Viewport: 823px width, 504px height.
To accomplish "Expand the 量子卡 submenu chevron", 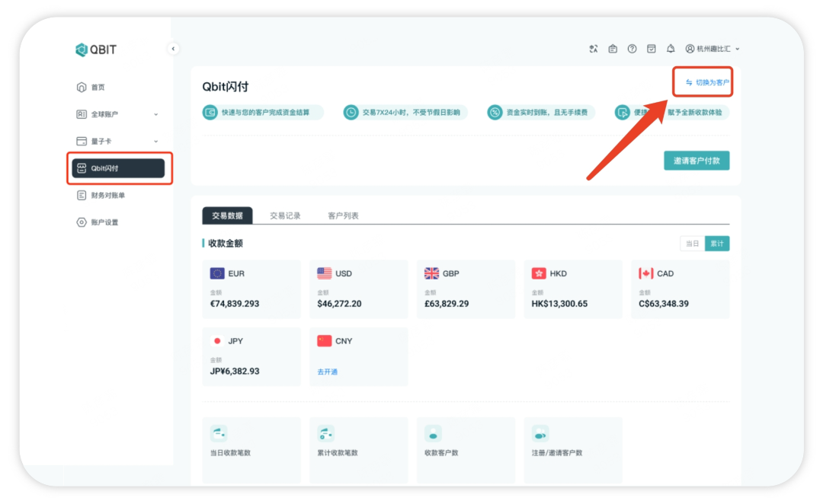I will [156, 141].
